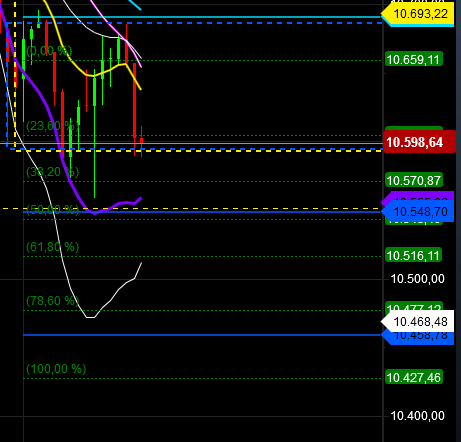Click the (38,20 %) retracement label
461x442 pixels.
[53, 172]
